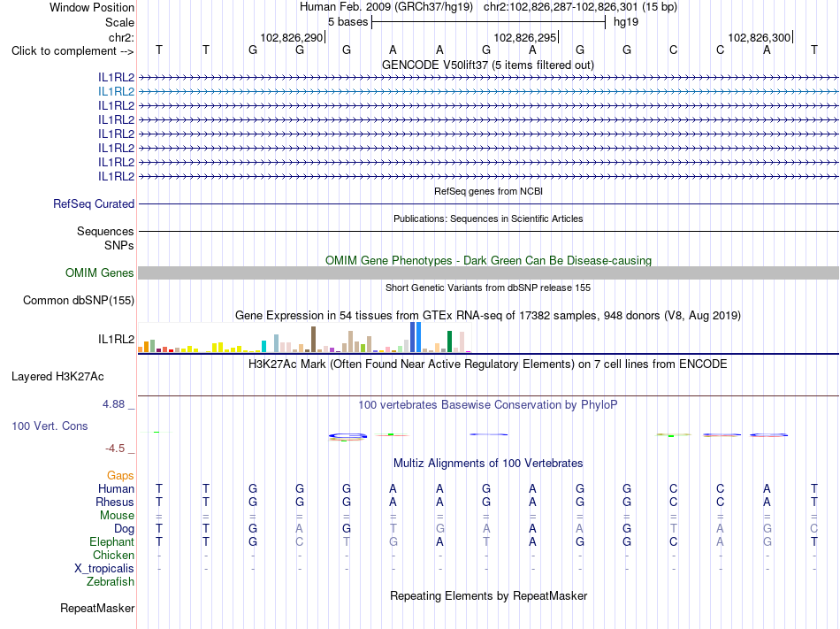
Task: Click the Window Position label
Action: [92, 7]
